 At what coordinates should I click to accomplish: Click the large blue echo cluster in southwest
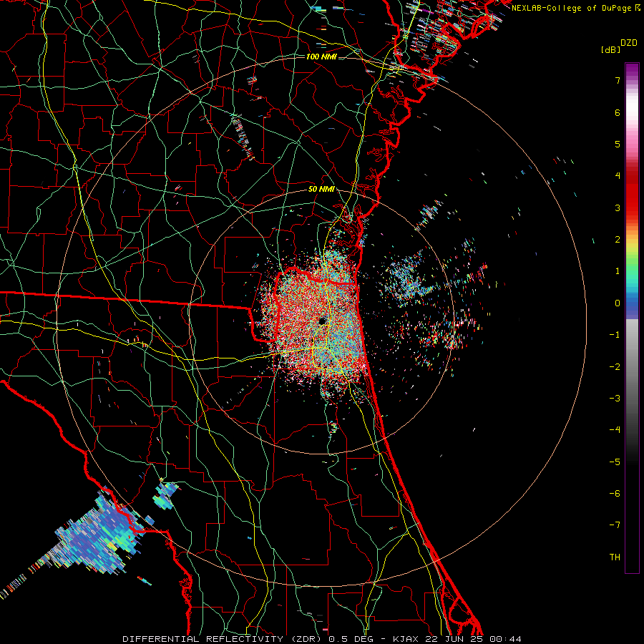point(101,534)
